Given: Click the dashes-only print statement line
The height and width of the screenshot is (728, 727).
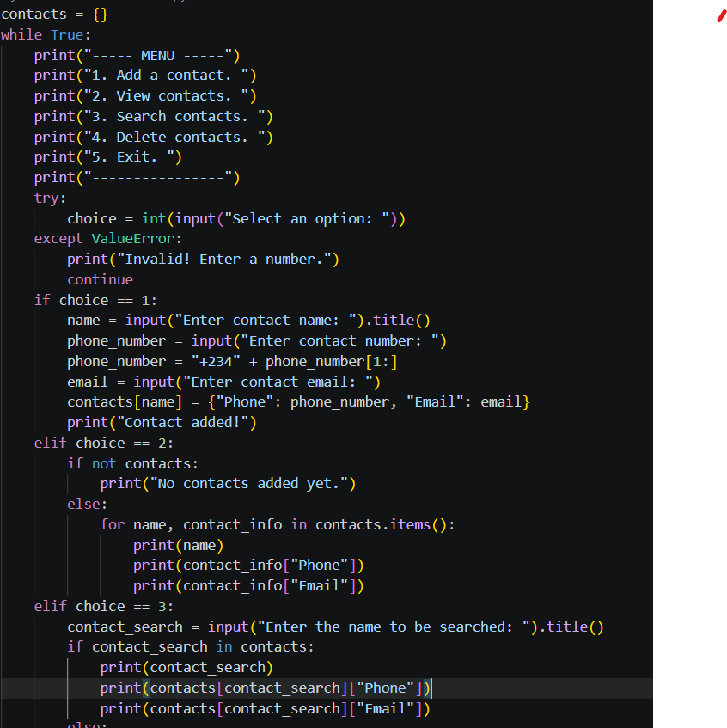Looking at the screenshot, I should tap(137, 177).
